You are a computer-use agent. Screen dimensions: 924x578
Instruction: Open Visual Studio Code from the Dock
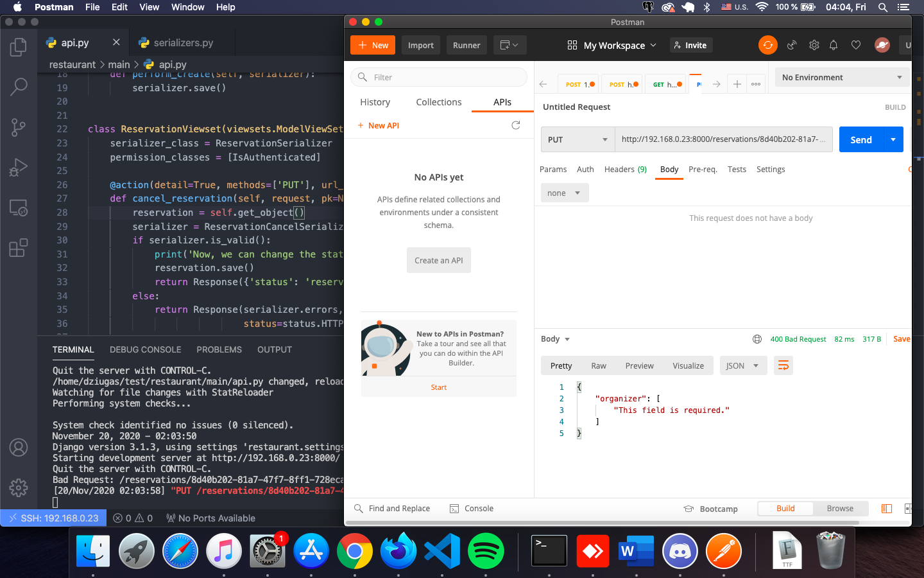(442, 551)
